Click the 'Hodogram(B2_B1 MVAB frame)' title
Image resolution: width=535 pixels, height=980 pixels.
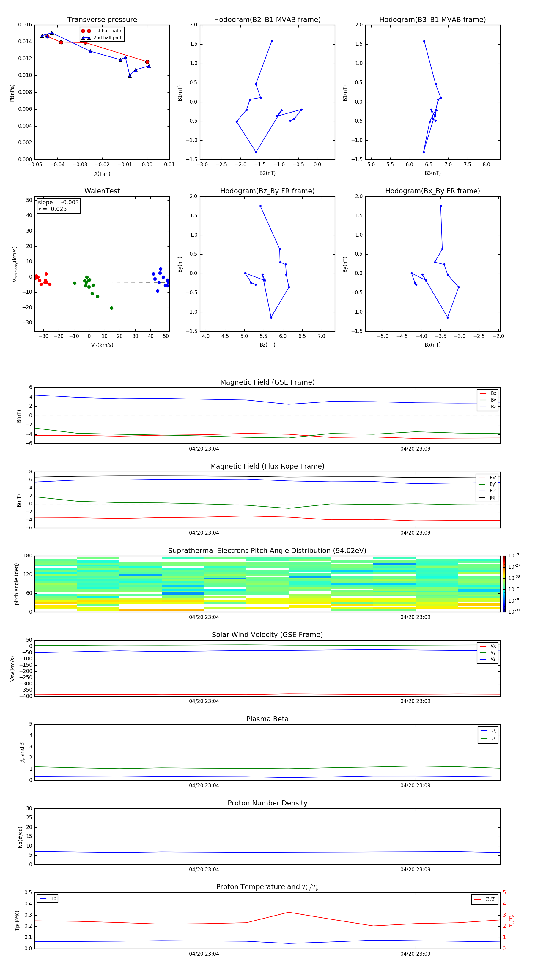(x=267, y=20)
